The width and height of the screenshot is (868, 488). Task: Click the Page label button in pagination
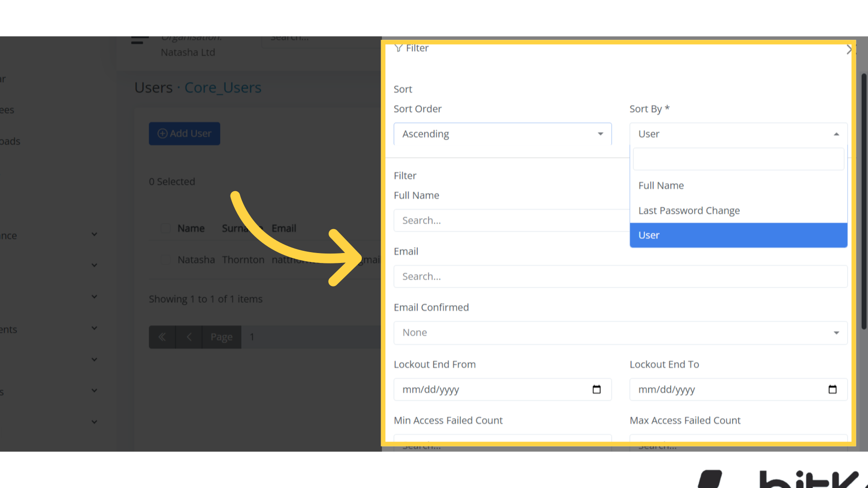222,337
